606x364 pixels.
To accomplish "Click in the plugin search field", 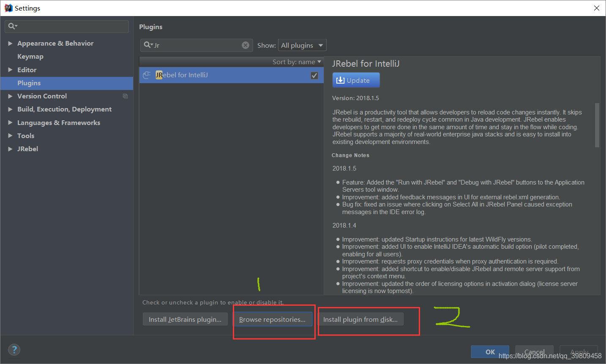I will point(197,45).
